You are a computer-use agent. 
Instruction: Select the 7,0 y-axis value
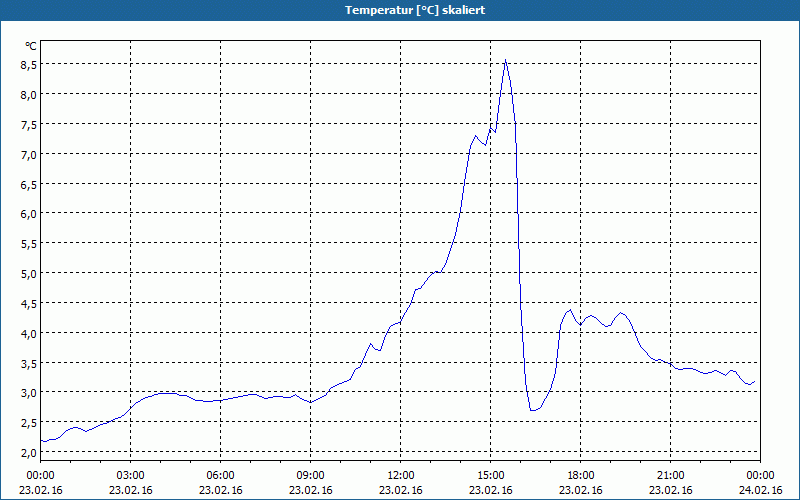(x=28, y=154)
